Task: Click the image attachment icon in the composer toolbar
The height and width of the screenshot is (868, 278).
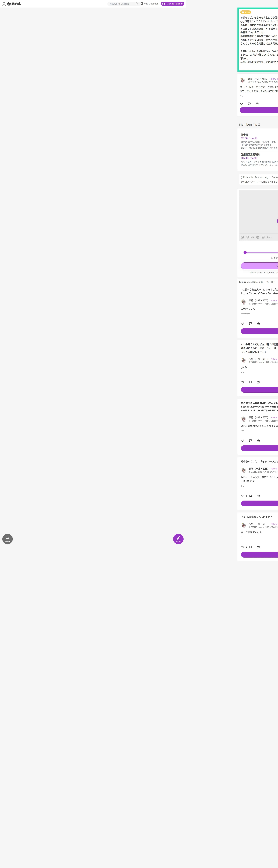Action: [242, 237]
